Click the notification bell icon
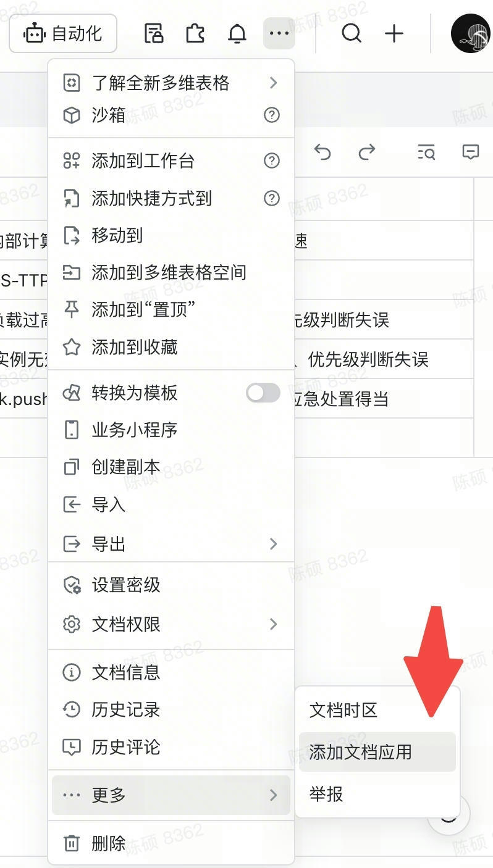The height and width of the screenshot is (868, 493). click(237, 33)
